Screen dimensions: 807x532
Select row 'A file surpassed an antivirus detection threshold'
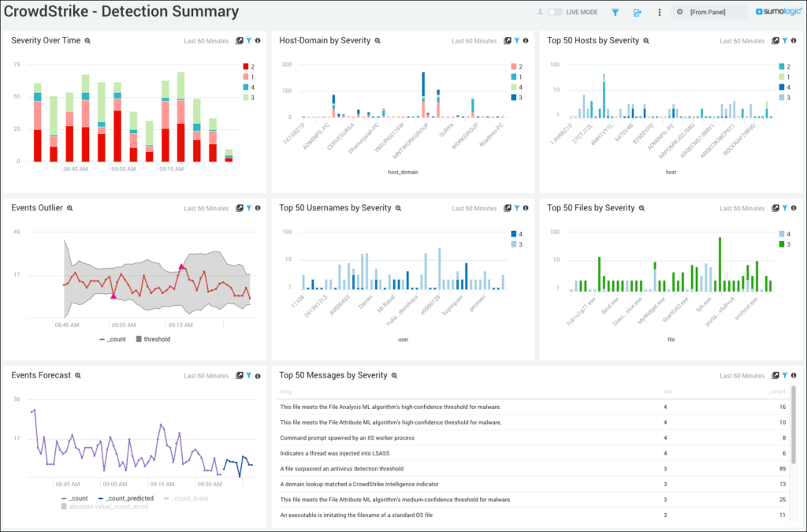[x=534, y=469]
